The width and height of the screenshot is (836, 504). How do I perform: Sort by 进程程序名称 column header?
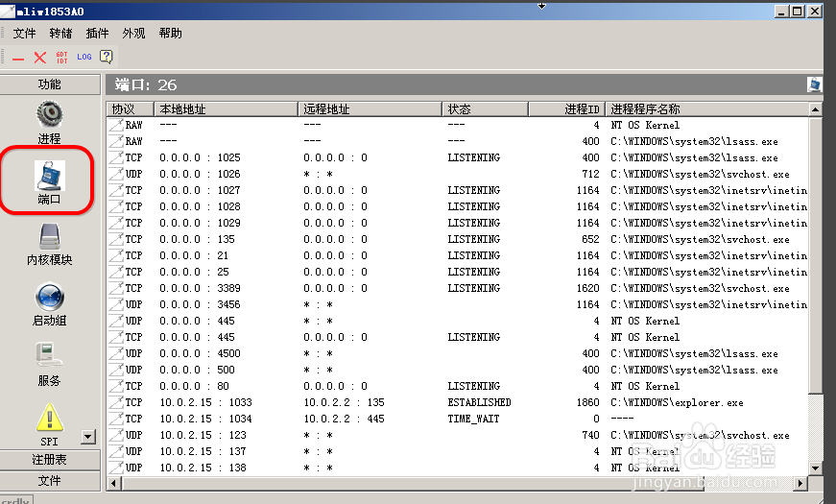click(x=707, y=108)
